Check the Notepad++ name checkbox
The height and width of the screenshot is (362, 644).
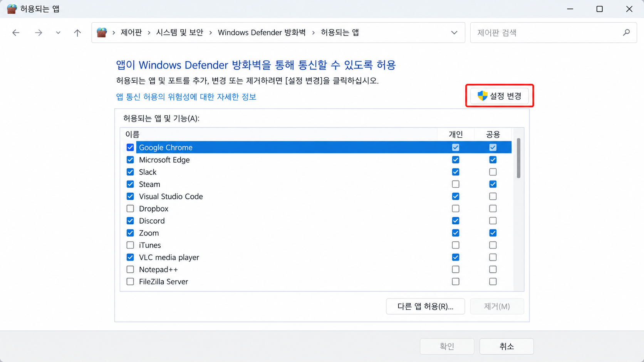coord(130,270)
